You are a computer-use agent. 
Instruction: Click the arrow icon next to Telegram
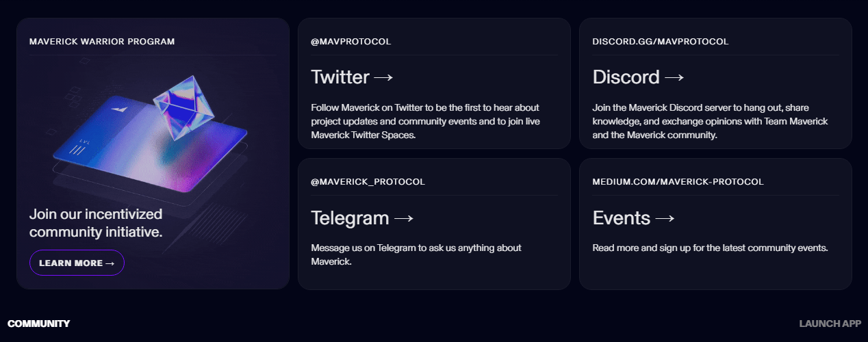(403, 218)
